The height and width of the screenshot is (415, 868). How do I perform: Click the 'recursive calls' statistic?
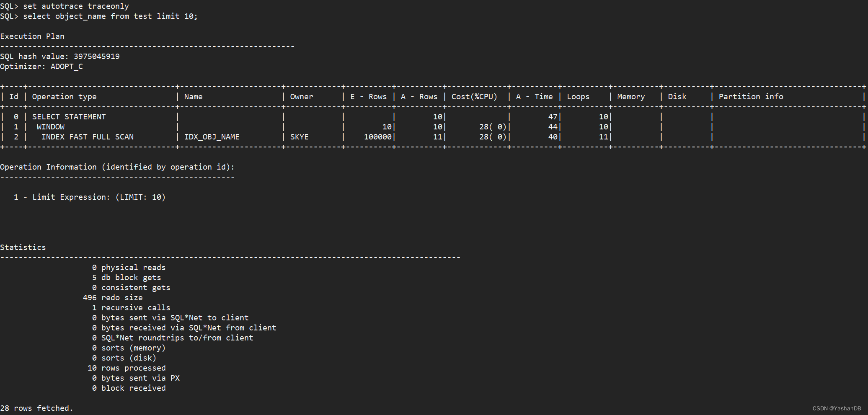click(131, 308)
